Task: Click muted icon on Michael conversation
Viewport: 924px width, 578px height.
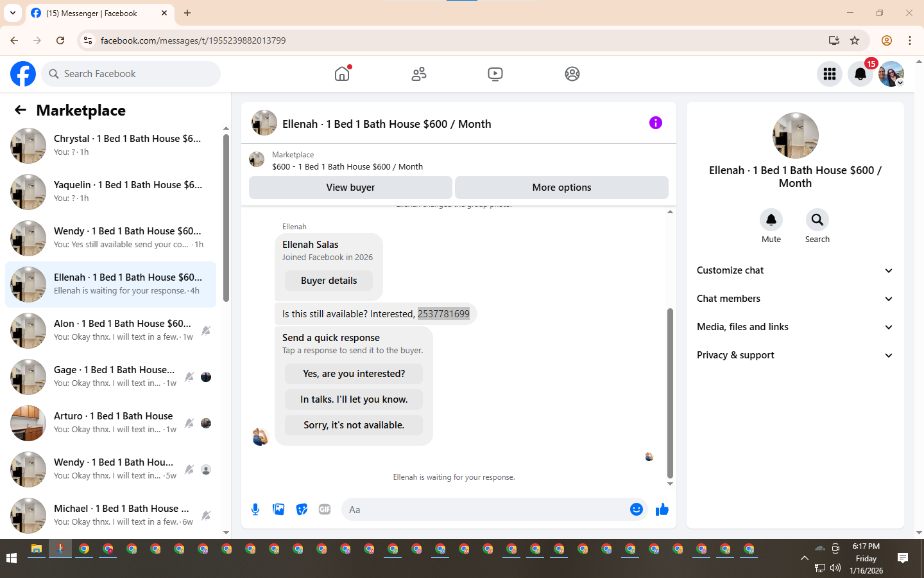Action: click(206, 516)
